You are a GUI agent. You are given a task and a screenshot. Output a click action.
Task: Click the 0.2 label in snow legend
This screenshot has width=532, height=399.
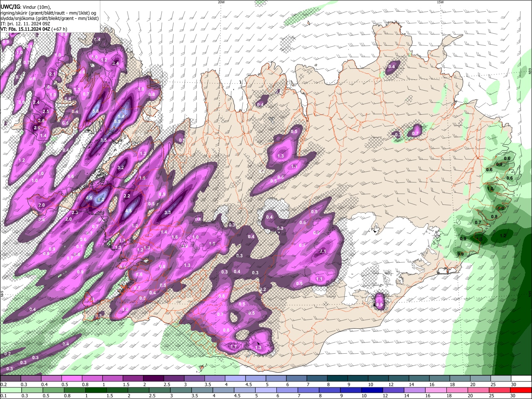pyautogui.click(x=4, y=384)
